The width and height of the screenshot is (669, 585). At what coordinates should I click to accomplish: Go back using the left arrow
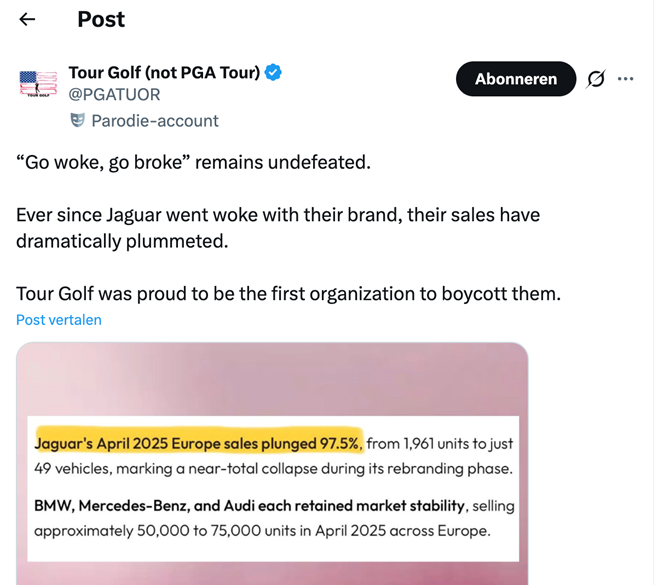point(27,19)
